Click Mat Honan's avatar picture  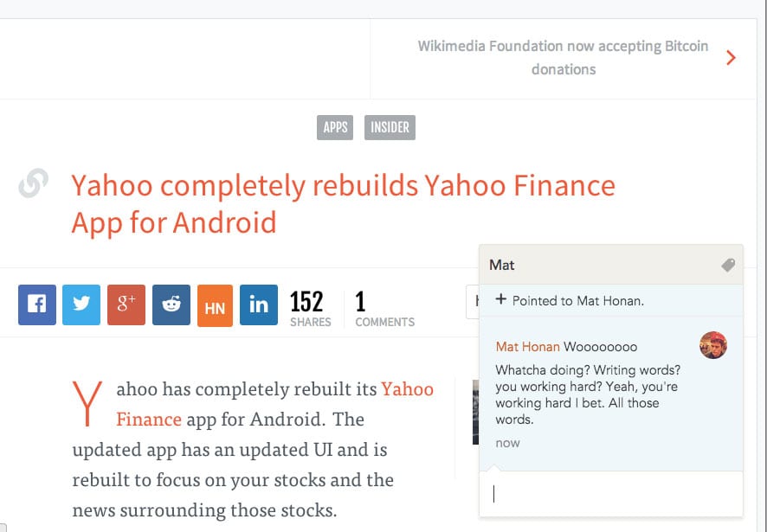[x=712, y=345]
